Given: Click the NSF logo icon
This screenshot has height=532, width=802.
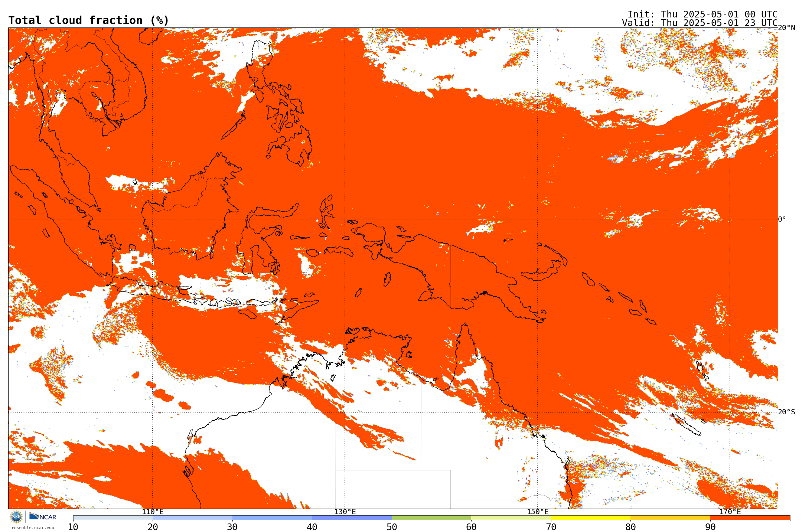Looking at the screenshot, I should point(16,516).
